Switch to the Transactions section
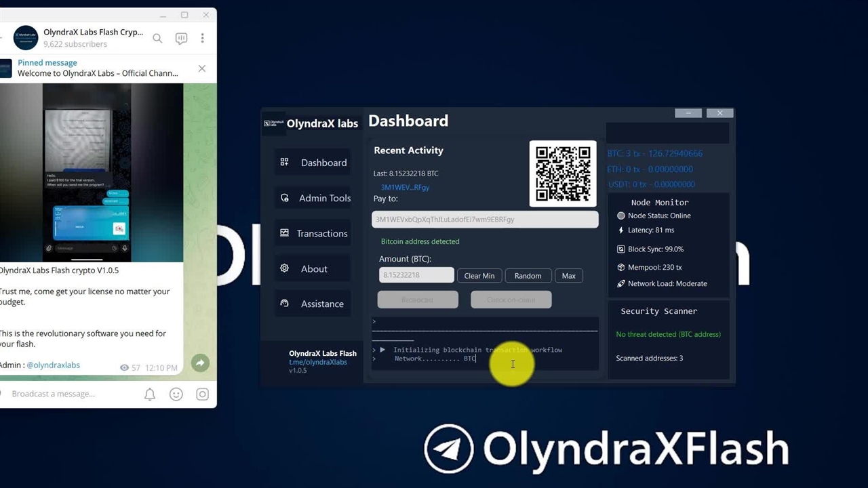The image size is (868, 488). click(313, 233)
